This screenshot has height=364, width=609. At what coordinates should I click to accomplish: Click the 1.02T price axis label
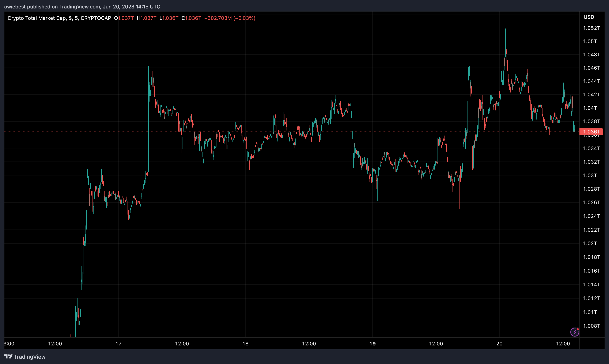pos(590,243)
